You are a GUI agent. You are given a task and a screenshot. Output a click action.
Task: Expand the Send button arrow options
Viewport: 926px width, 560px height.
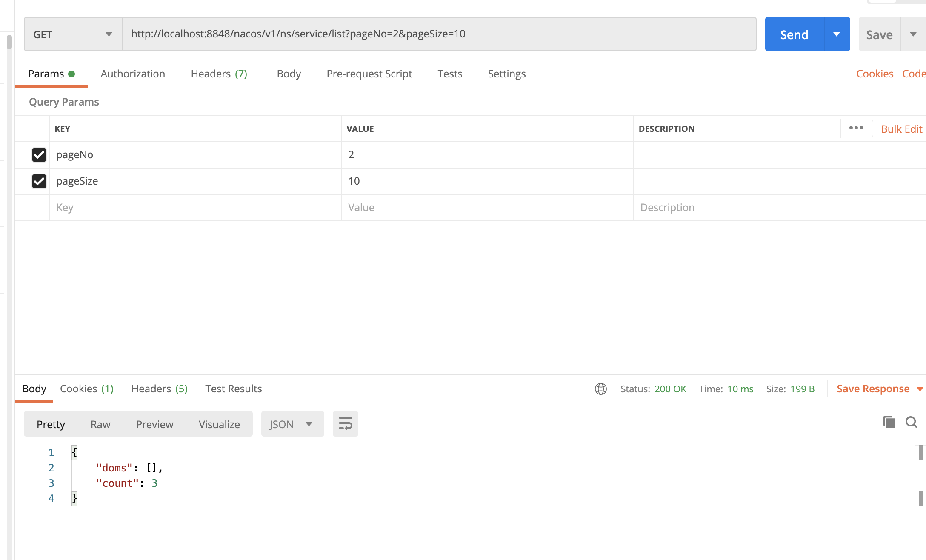click(837, 34)
